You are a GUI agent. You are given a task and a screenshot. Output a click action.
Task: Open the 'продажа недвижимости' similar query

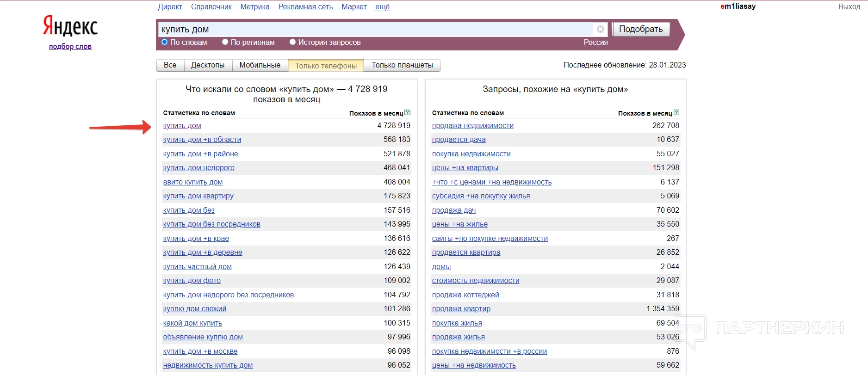[472, 125]
